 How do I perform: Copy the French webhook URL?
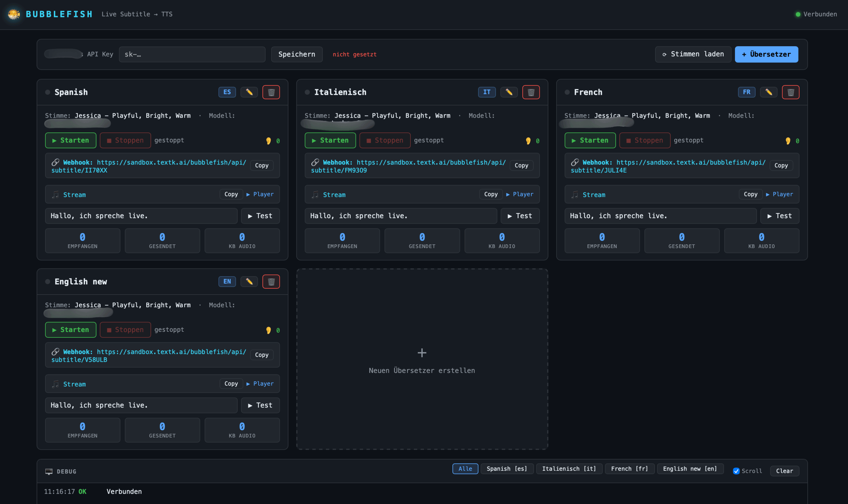(x=781, y=165)
